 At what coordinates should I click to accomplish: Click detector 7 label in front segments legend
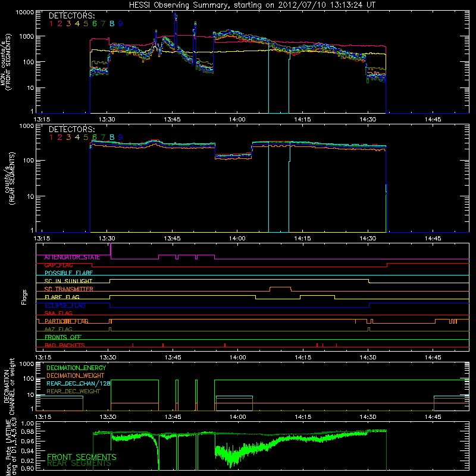click(x=103, y=24)
